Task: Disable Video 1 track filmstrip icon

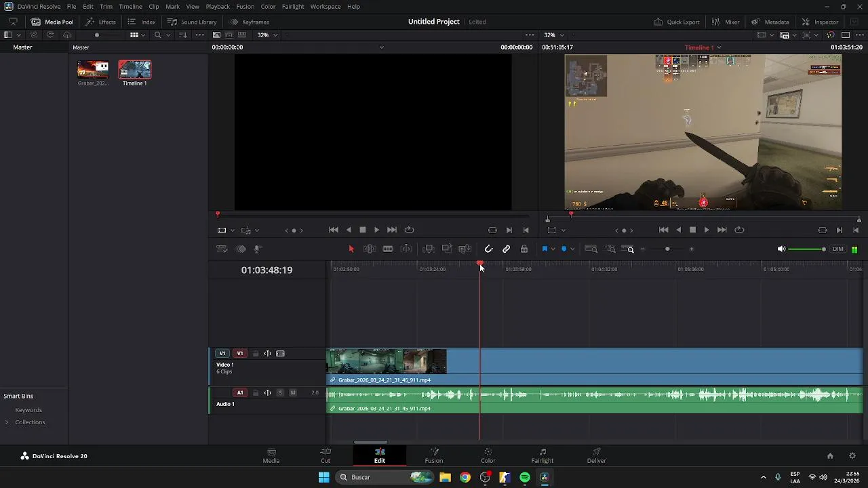Action: (280, 353)
